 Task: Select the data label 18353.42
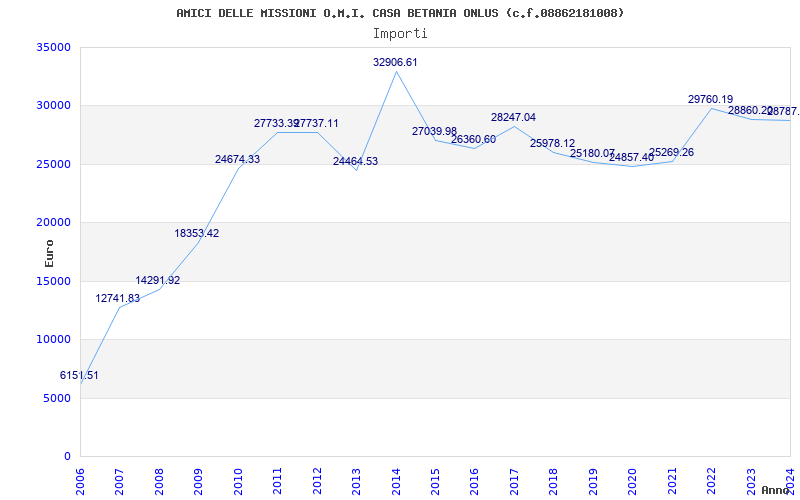click(x=197, y=233)
